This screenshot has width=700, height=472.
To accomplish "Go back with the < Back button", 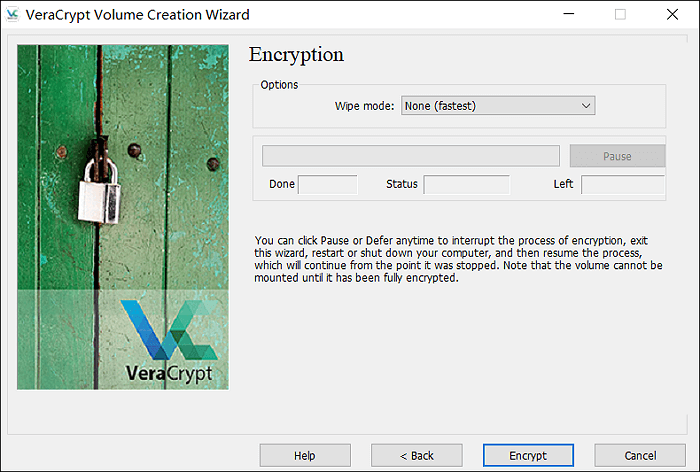I will click(x=416, y=455).
